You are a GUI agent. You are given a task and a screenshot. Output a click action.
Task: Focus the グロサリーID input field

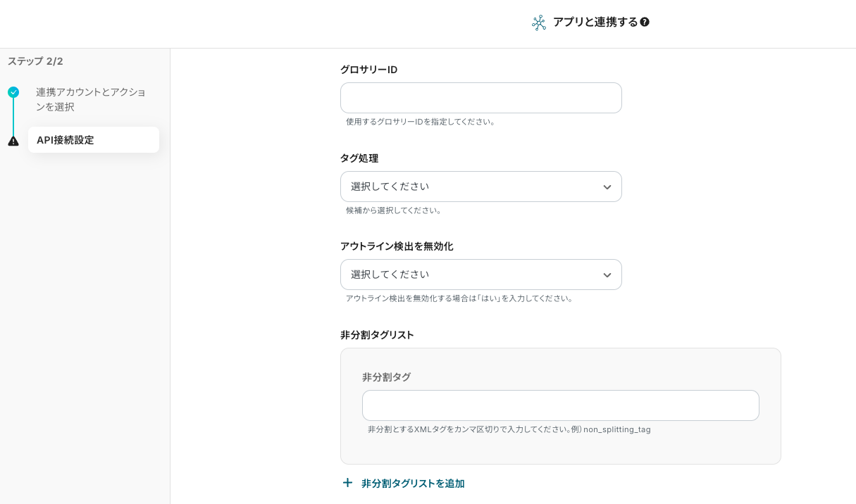[480, 98]
